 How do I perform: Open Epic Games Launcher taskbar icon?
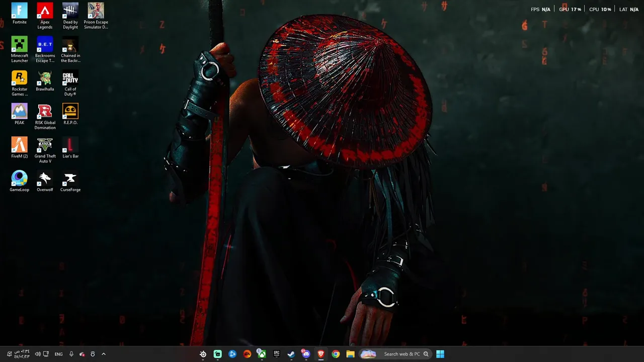(x=276, y=354)
